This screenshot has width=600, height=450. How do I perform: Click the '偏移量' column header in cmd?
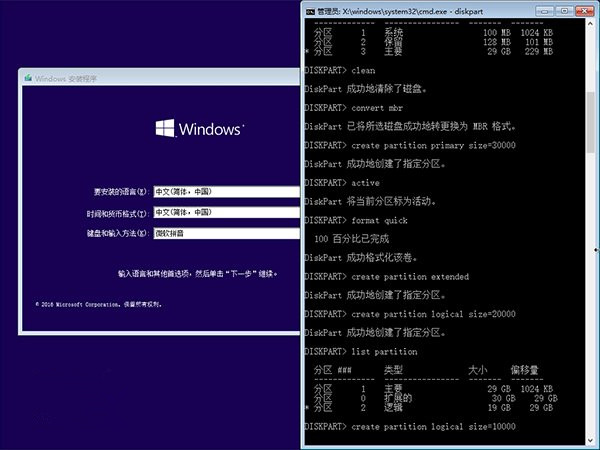[524, 370]
